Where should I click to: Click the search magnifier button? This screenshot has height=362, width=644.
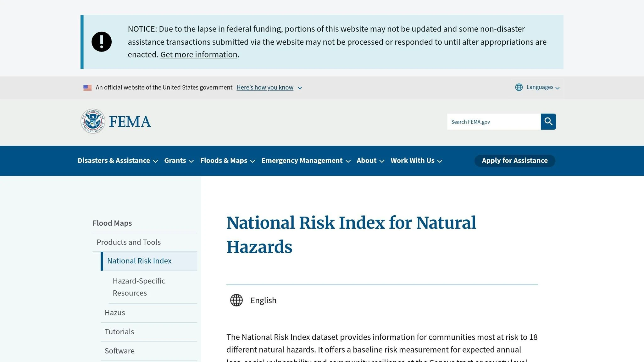click(x=548, y=122)
